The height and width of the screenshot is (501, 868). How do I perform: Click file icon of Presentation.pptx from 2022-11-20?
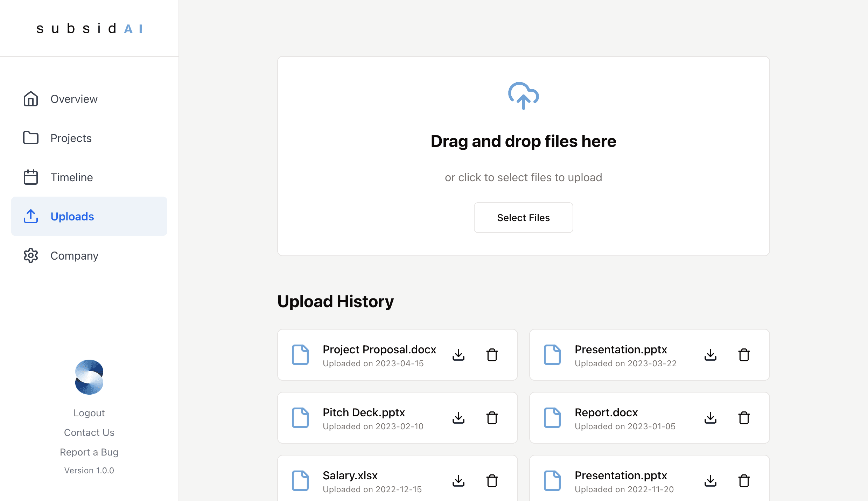552,481
